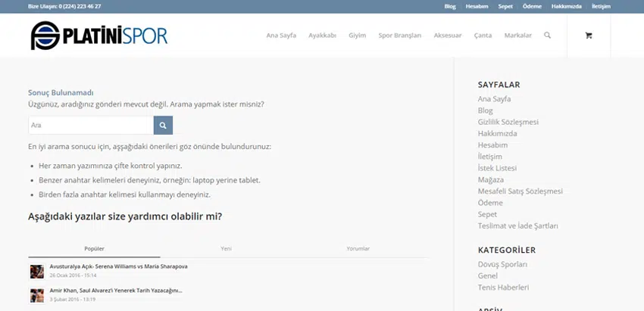Open Dövüş Sporları category link
Screen dimensions: 644x311
pos(502,264)
